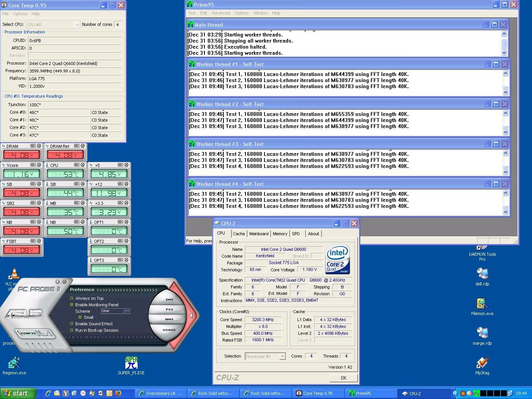Expand hidden system tray icons arrow
The image size is (532, 399).
456,393
